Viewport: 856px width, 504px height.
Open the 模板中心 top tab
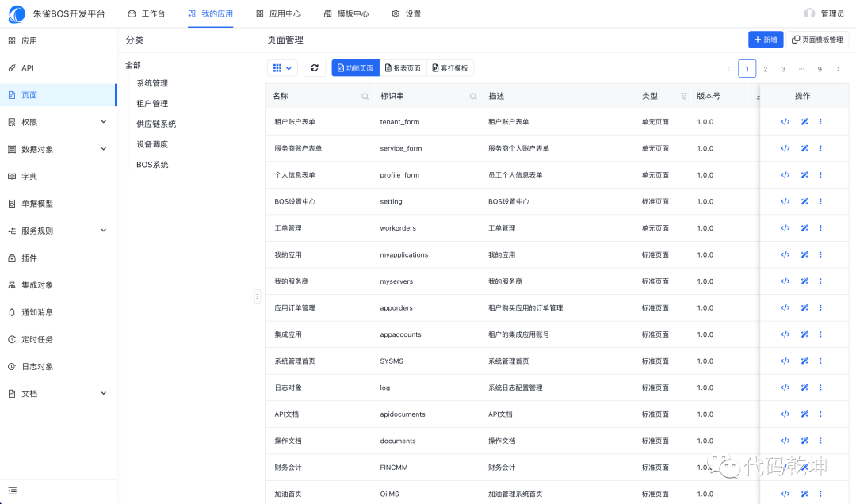346,13
